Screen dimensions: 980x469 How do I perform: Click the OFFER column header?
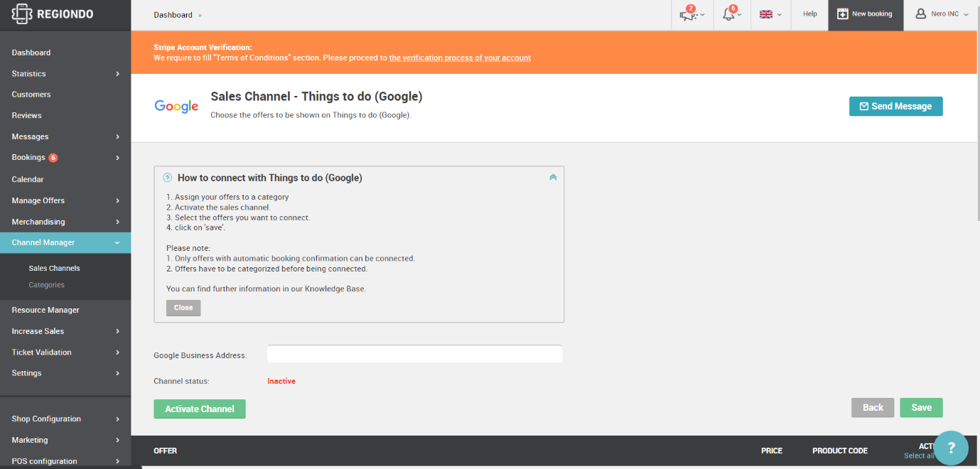tap(165, 451)
